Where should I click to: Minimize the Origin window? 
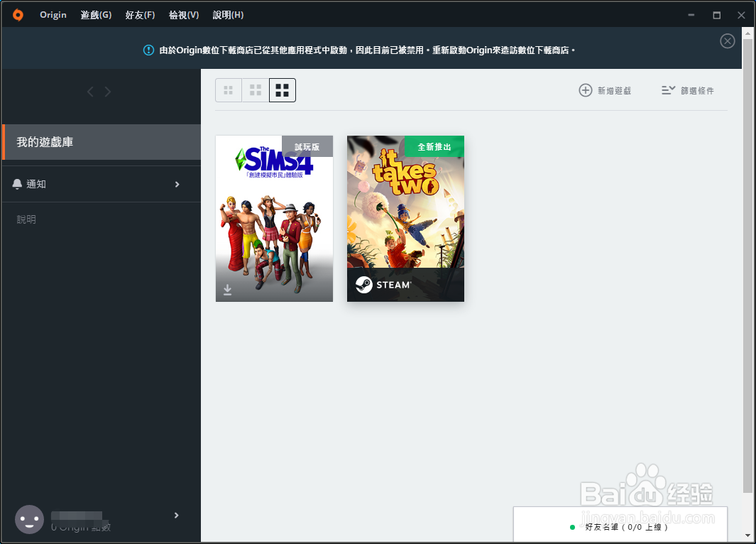click(691, 15)
